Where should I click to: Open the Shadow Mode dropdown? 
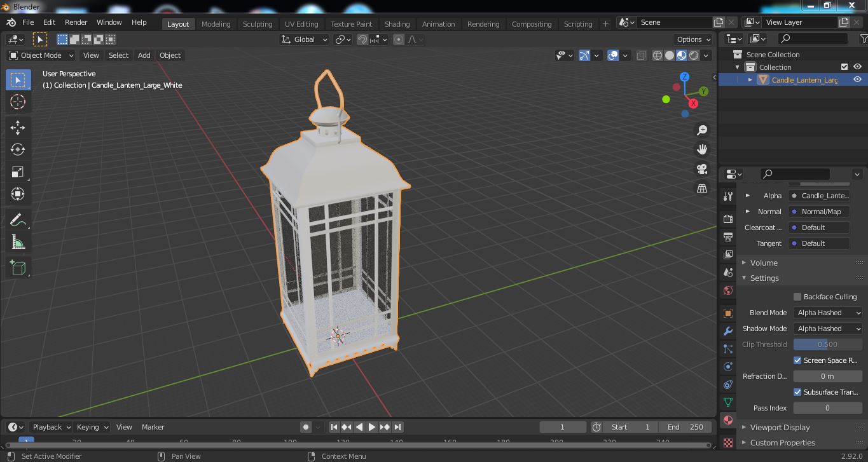(x=828, y=329)
